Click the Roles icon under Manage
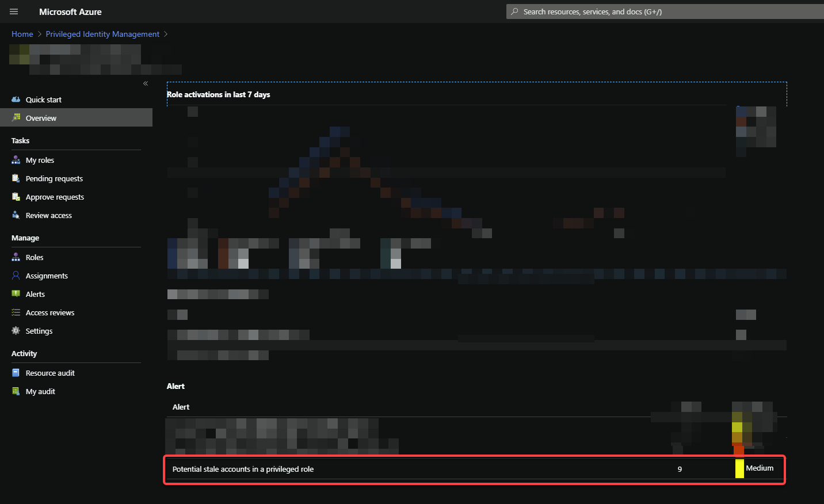This screenshot has width=824, height=504. pos(16,257)
